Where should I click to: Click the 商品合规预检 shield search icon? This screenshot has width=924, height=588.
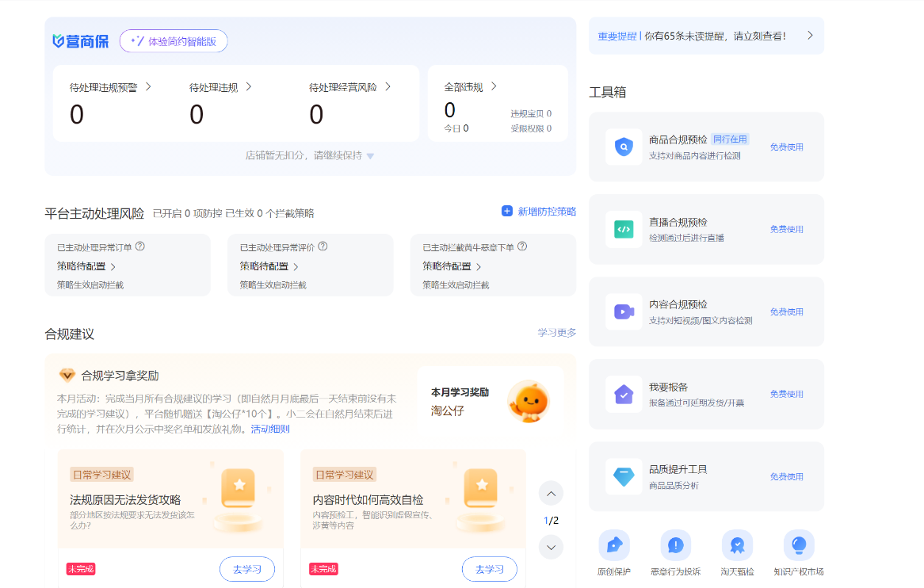click(x=624, y=147)
